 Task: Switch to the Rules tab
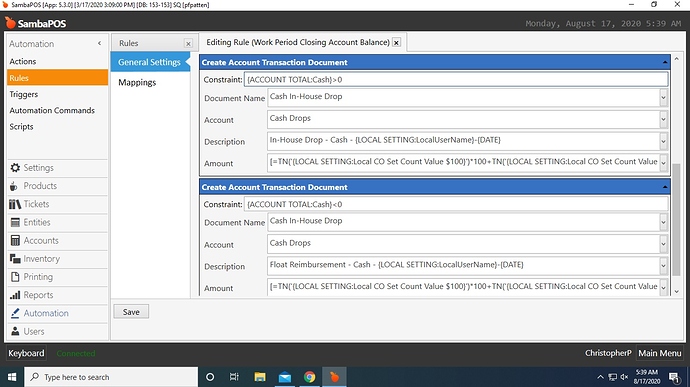tap(128, 43)
